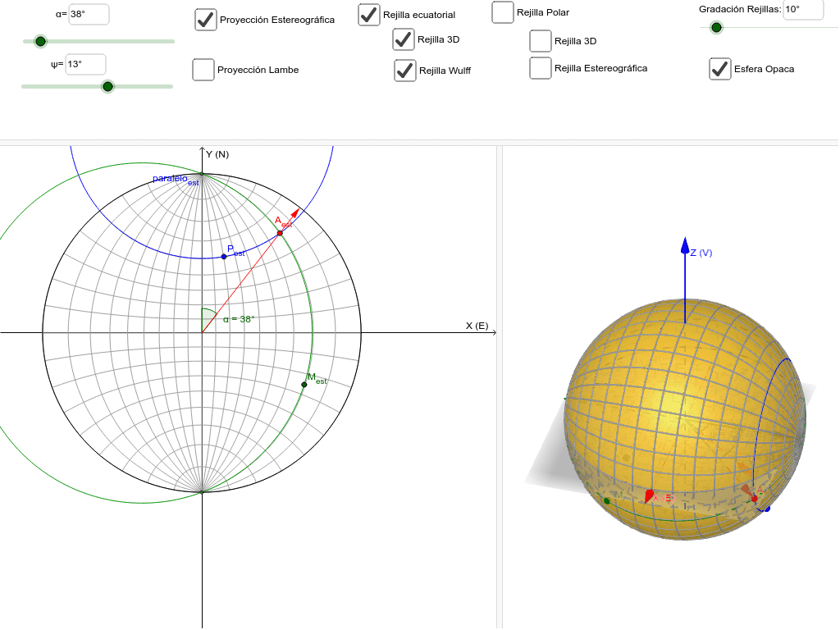Toggle Rejilla 3D under Rejilla ecuatorial
Screen dimensions: 840x630
[x=404, y=39]
